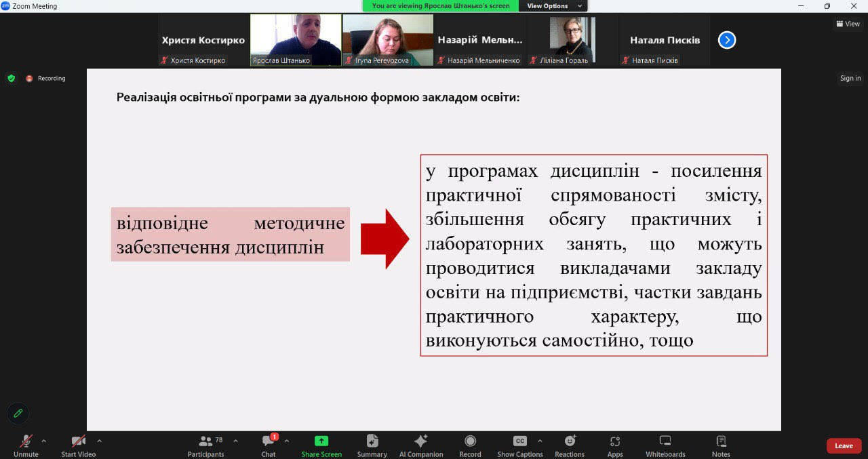Open the View layout menu
This screenshot has width=868, height=459.
click(848, 24)
